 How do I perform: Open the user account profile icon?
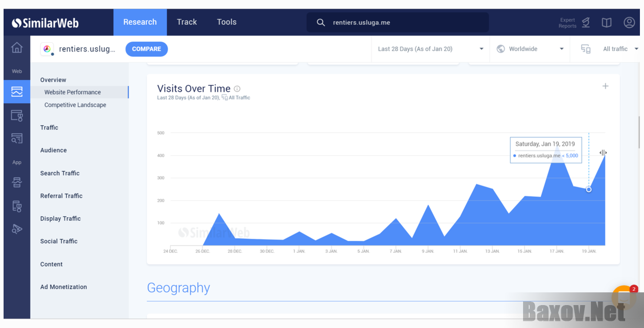click(x=629, y=23)
